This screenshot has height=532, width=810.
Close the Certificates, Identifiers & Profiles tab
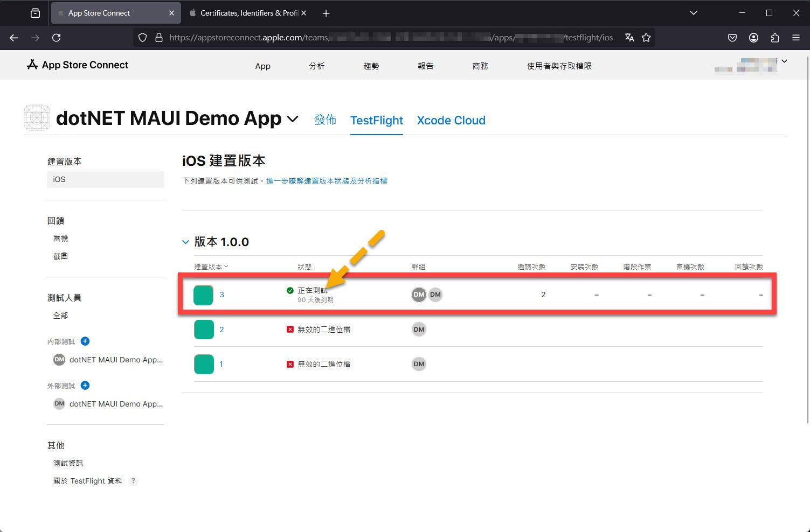(304, 13)
